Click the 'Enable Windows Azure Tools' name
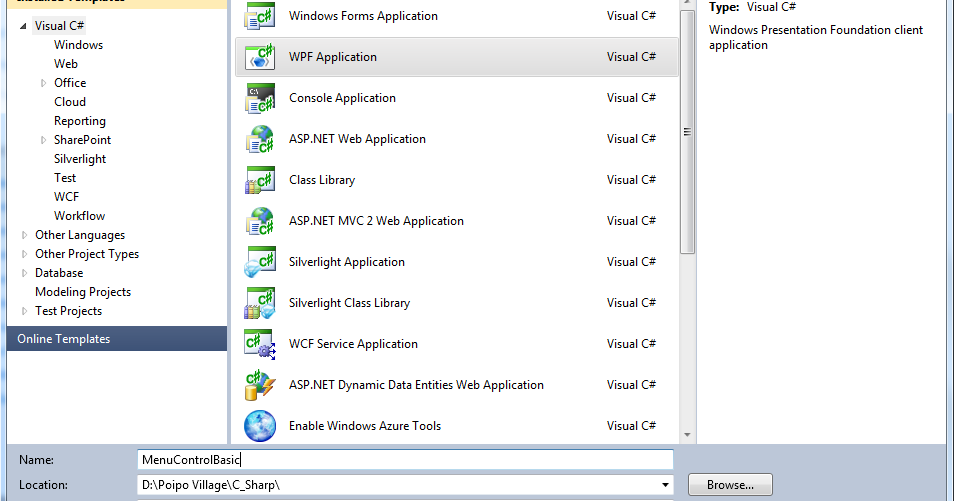The width and height of the screenshot is (954, 501). tap(364, 426)
